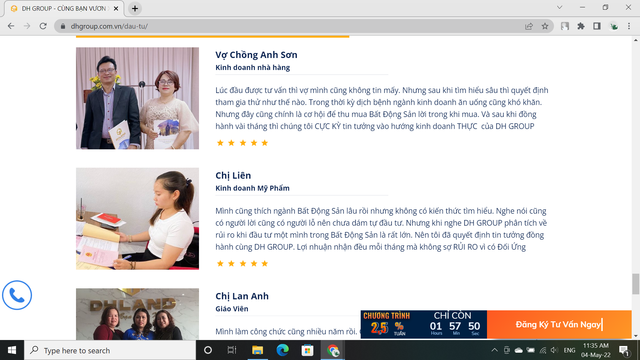Select the heading Chị Lan Anh
The height and width of the screenshot is (360, 640).
pyautogui.click(x=242, y=296)
